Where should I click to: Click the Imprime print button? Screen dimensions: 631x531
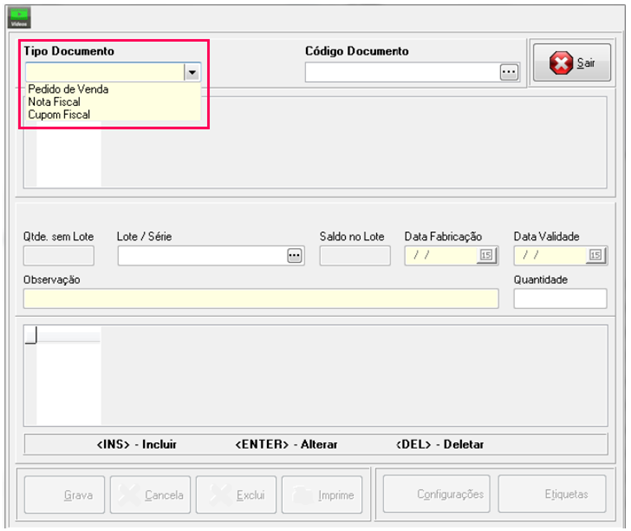pos(322,494)
